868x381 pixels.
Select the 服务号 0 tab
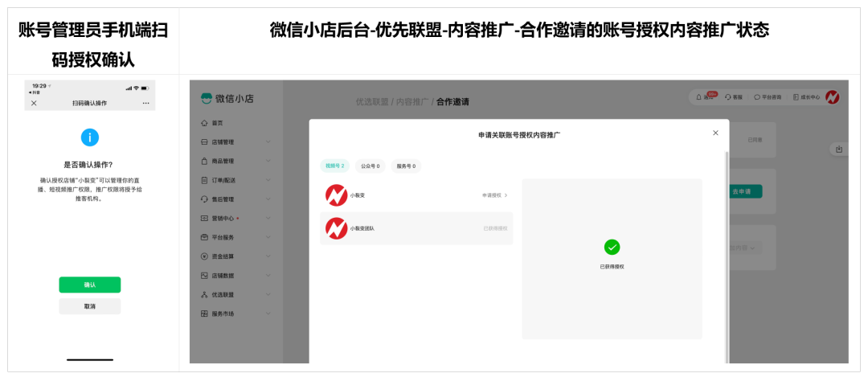pyautogui.click(x=406, y=166)
